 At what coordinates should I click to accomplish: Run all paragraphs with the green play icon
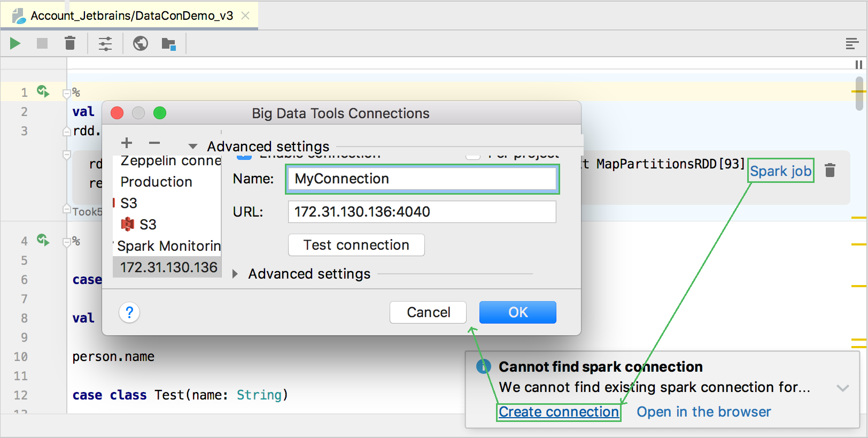15,43
